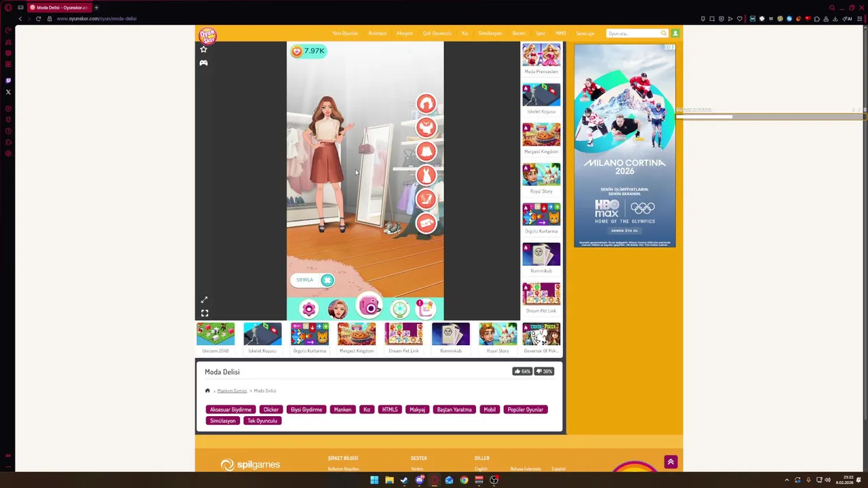The image size is (868, 488).
Task: Click the HTML5 tag
Action: tap(390, 409)
